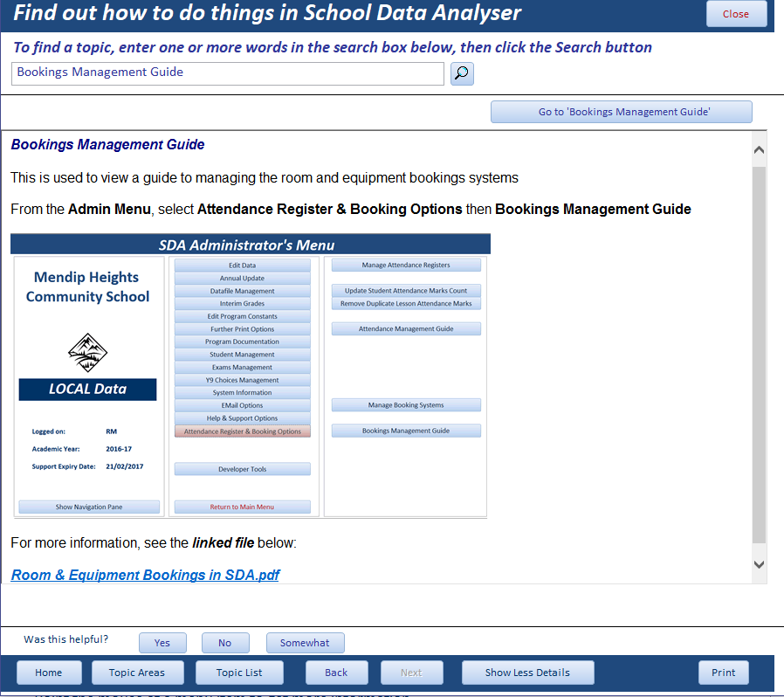Click Remove Duplicate Lesson Attendance Marks

(406, 303)
